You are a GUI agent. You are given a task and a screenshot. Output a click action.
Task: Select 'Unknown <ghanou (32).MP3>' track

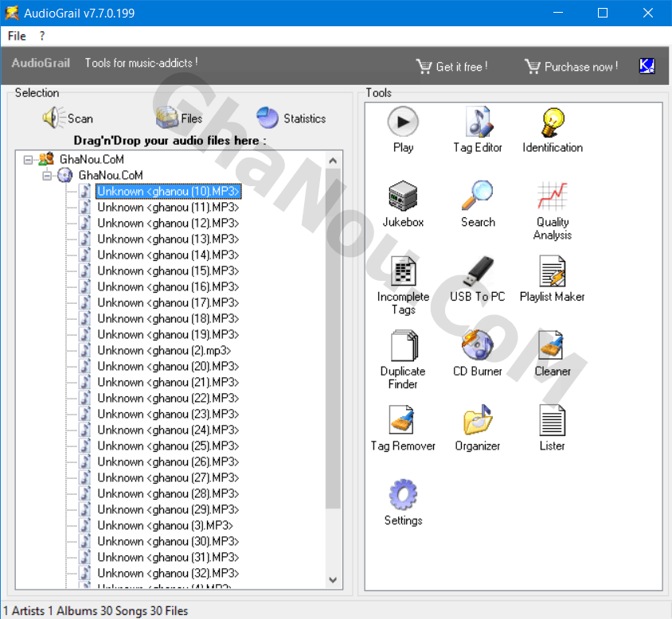[168, 573]
